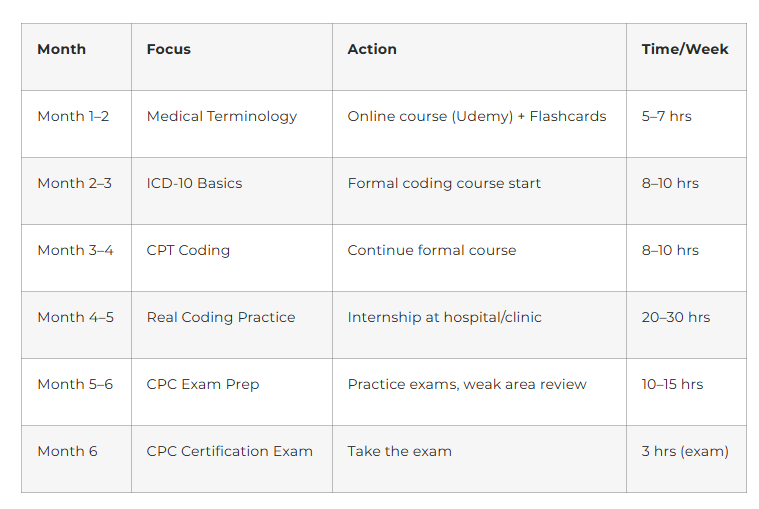Click the Formal coding course start cell
Screen dimensions: 759x509
[x=444, y=183]
